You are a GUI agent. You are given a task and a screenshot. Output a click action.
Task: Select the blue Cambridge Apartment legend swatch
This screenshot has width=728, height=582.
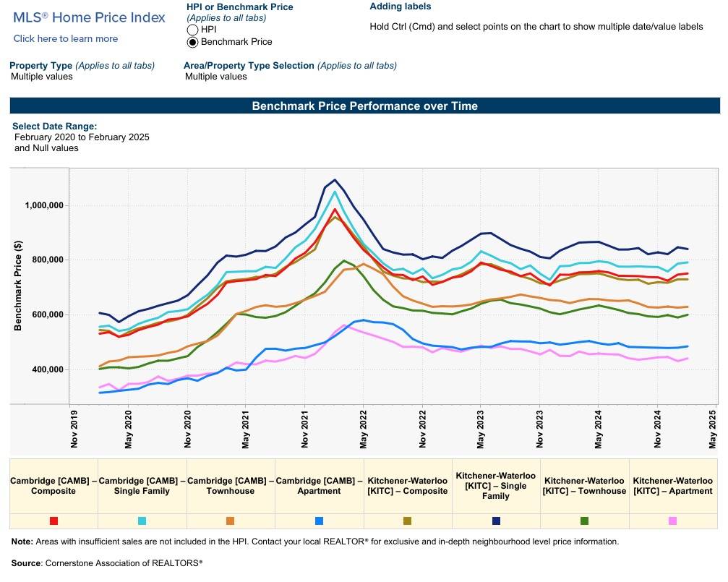[x=319, y=521]
